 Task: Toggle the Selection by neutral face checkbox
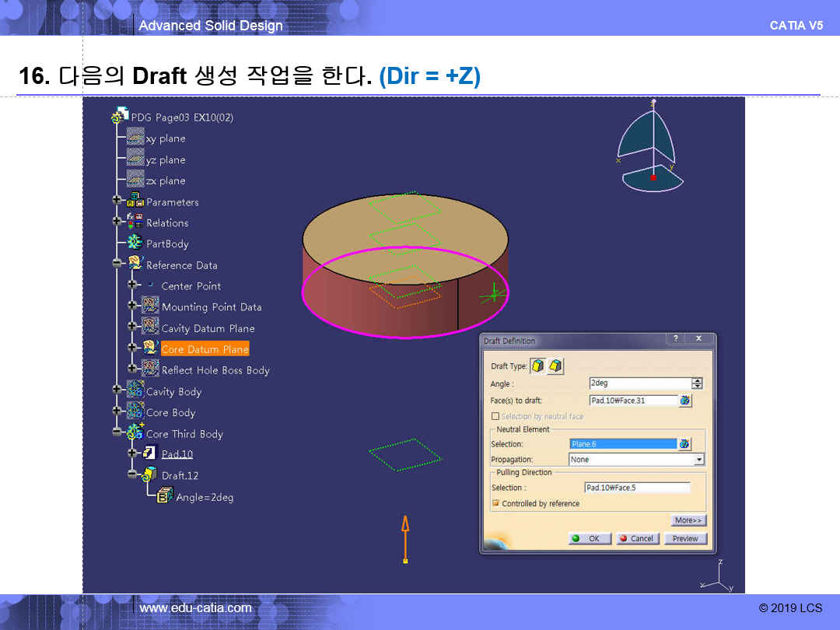tap(495, 416)
